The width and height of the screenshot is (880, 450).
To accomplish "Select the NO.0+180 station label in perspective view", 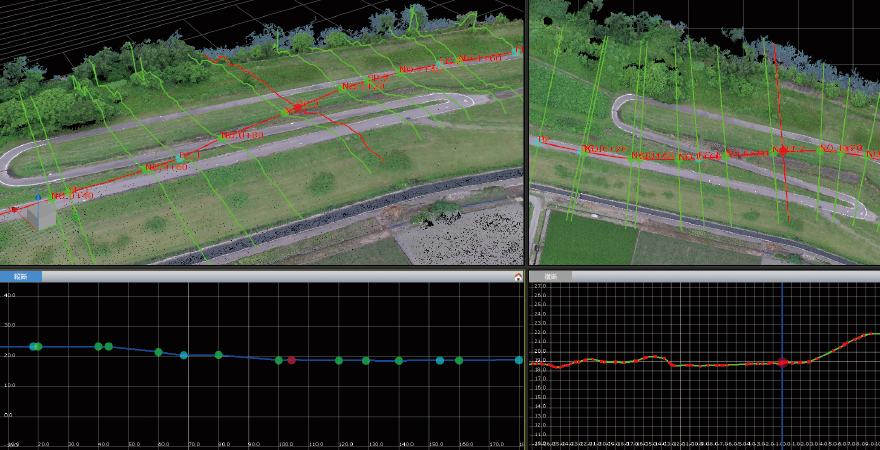I will tap(242, 134).
